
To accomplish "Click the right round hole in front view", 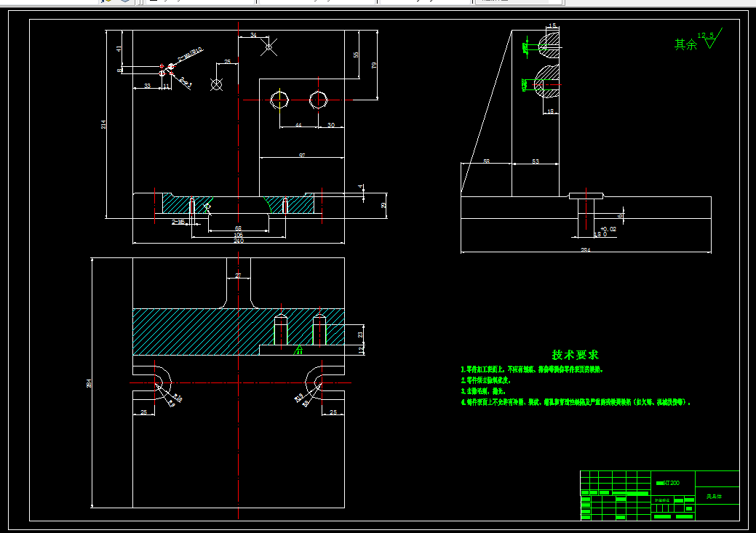I will pos(318,100).
